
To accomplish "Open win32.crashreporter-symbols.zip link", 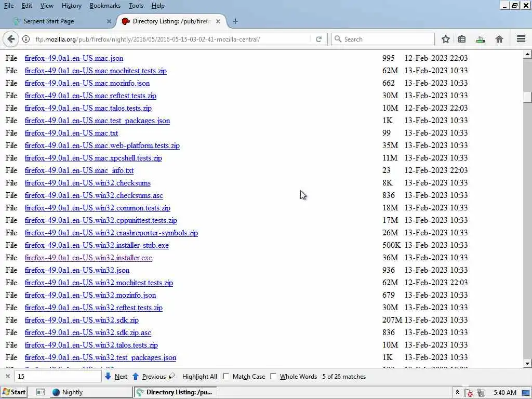I will (x=111, y=233).
